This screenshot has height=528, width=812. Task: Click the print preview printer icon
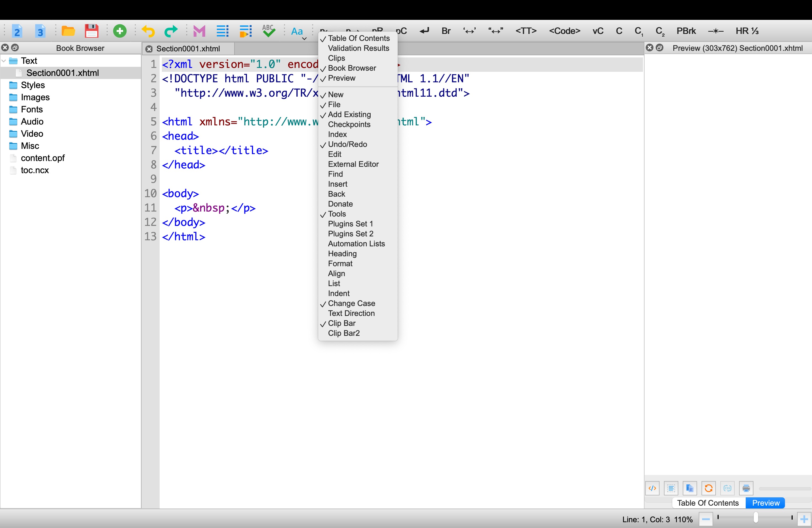(746, 488)
